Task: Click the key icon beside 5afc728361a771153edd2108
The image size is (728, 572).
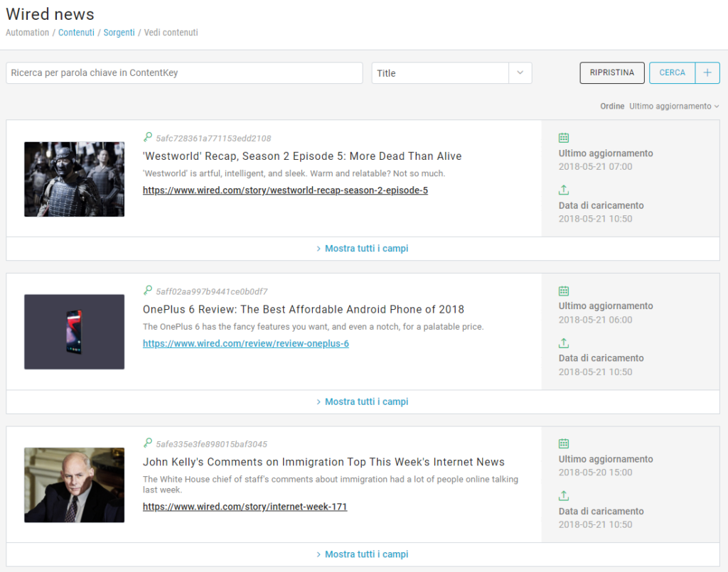Action: 148,137
